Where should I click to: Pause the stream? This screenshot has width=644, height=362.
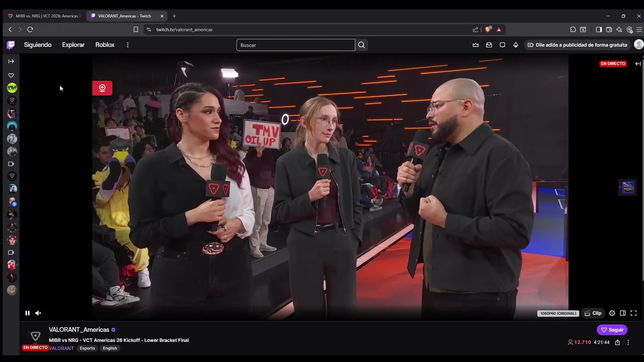(27, 313)
